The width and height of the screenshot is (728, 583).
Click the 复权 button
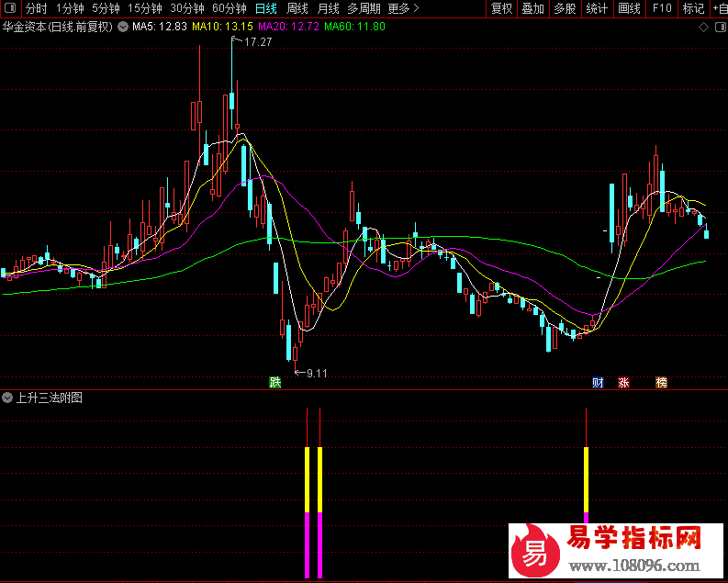click(x=501, y=8)
